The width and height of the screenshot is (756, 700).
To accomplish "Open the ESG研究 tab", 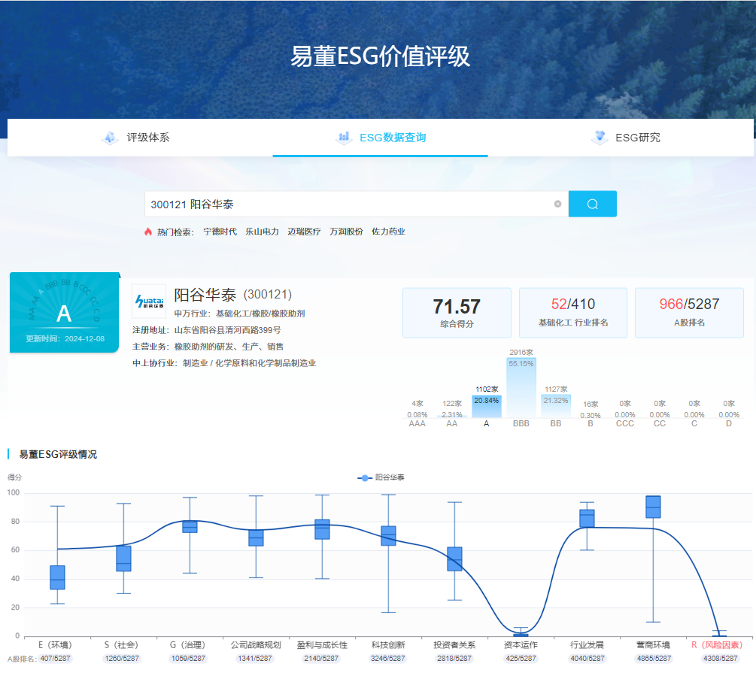I will (626, 138).
